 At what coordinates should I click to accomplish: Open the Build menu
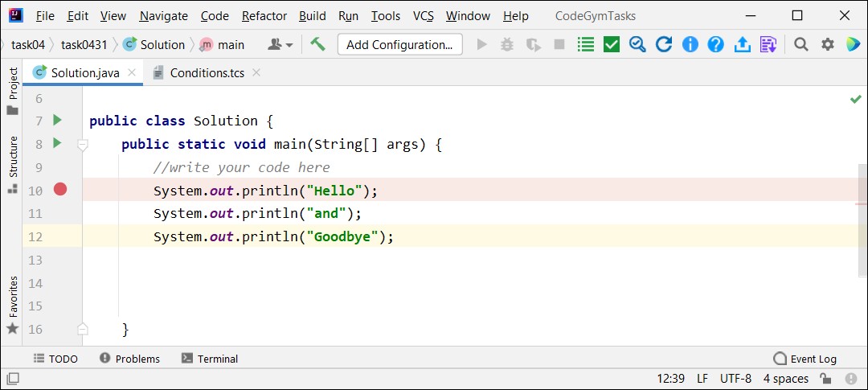tap(312, 16)
